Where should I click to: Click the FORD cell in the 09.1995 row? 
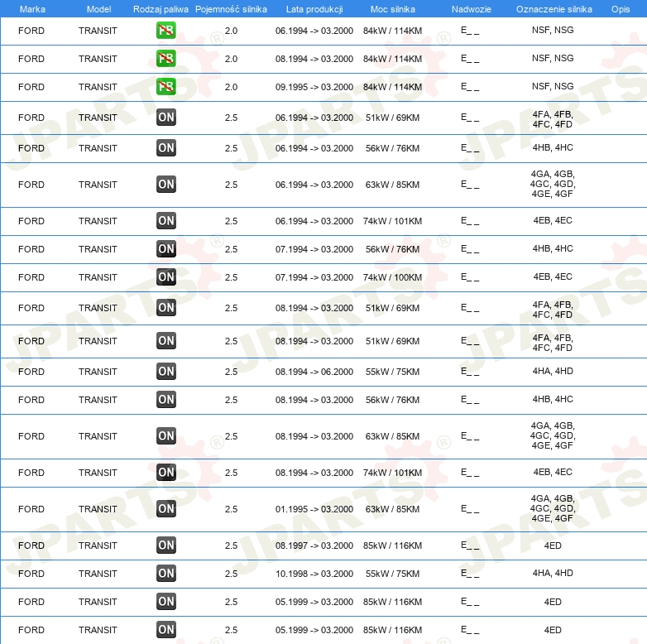[31, 87]
